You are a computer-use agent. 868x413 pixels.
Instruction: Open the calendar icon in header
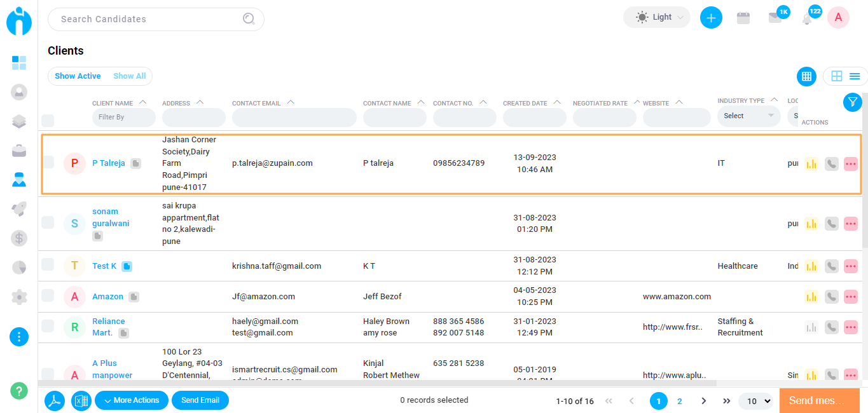(743, 18)
